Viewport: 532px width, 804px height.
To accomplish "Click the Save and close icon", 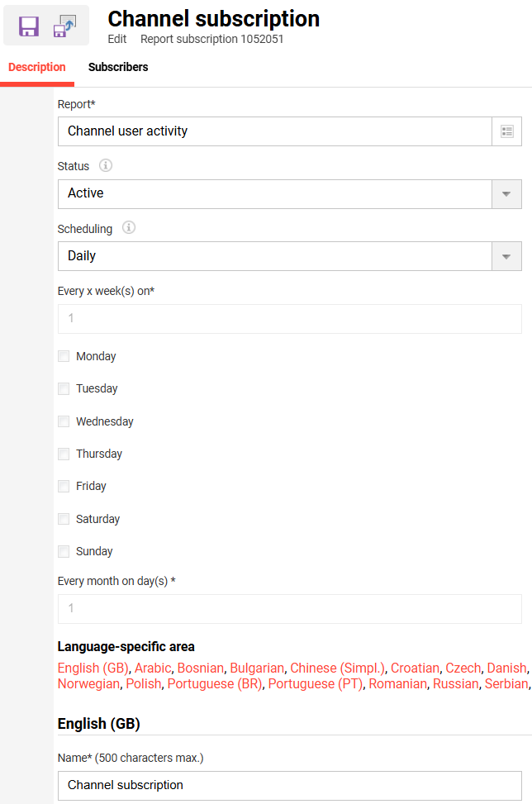I will click(x=64, y=26).
